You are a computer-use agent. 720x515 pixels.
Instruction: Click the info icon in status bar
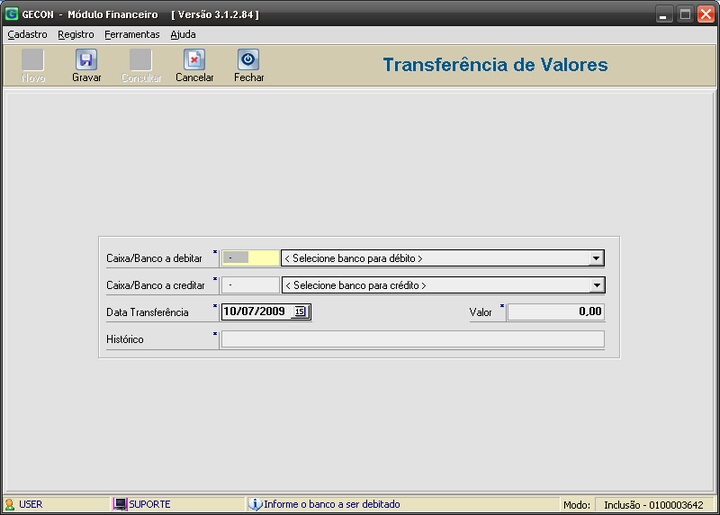click(x=255, y=504)
